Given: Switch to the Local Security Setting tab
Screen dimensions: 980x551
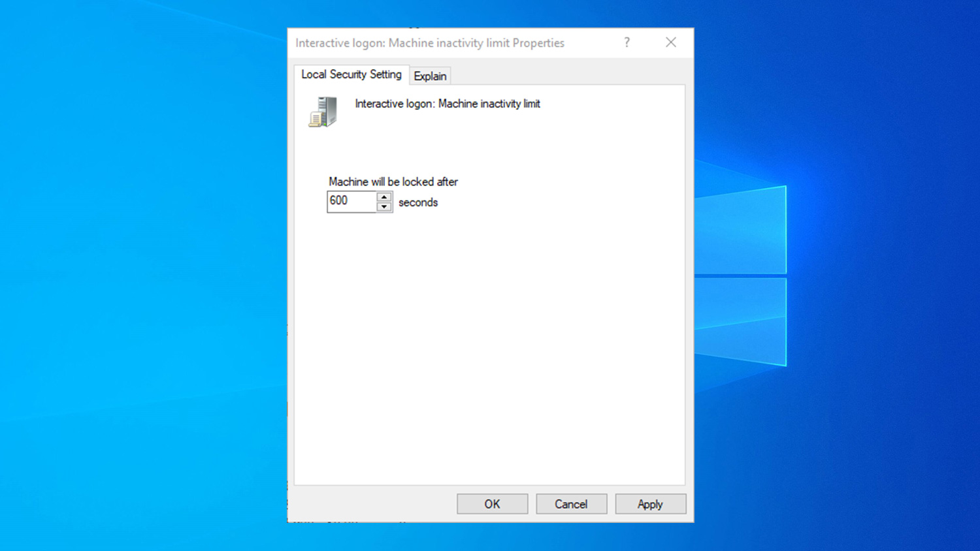Looking at the screenshot, I should [x=351, y=74].
